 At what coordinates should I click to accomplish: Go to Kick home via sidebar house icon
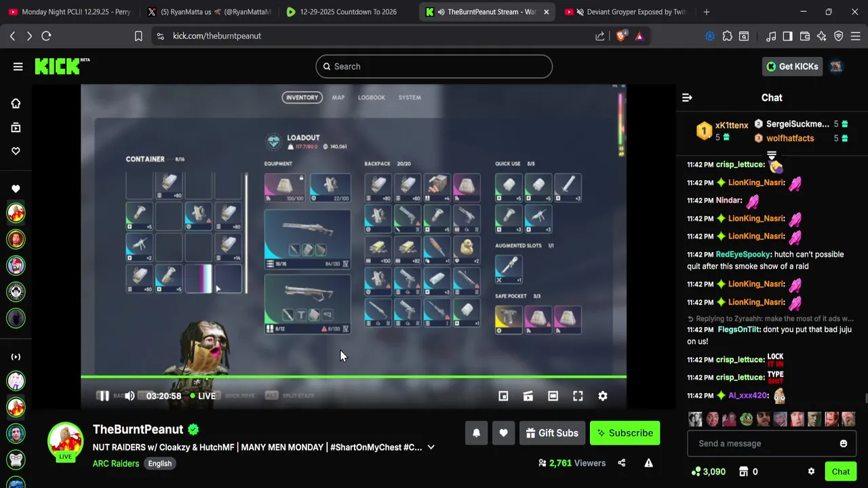(x=16, y=103)
